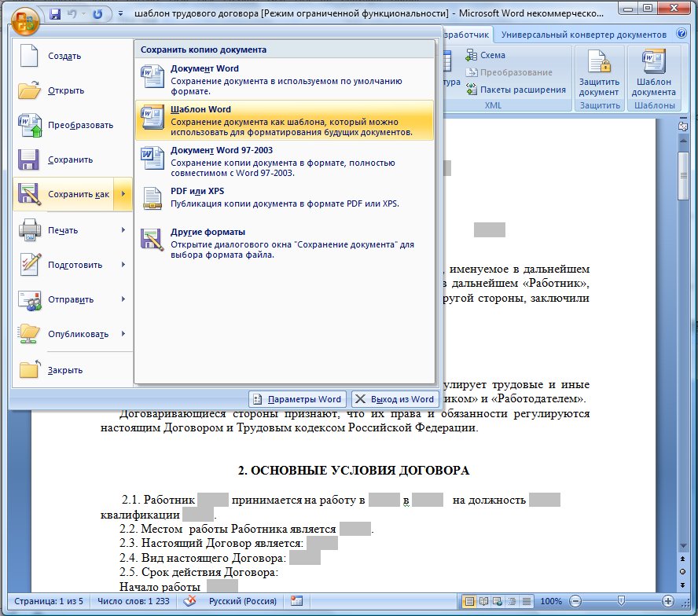Open the partly hidden Разработчик ribbon tab
This screenshot has height=616, width=698.
[467, 35]
